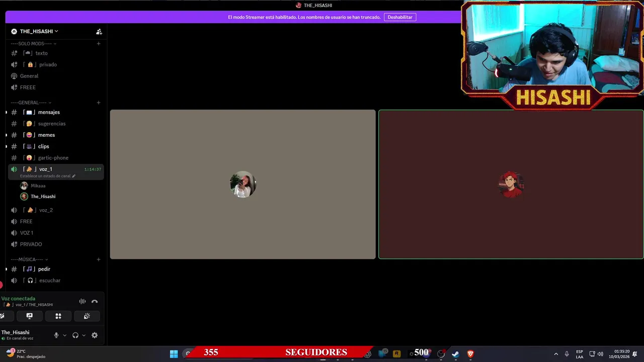The image size is (644, 362).
Task: Open the taskbar volume control
Action: pos(600,354)
